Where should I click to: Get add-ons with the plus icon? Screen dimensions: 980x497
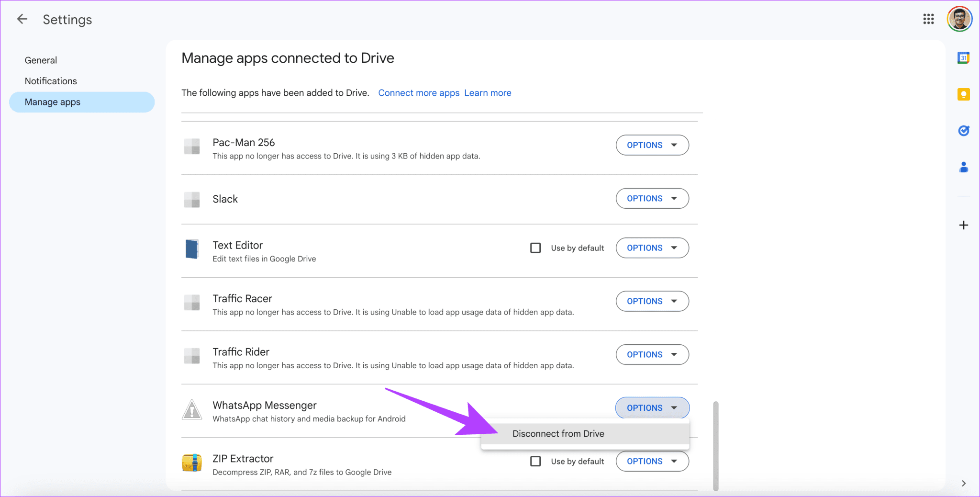(x=963, y=225)
